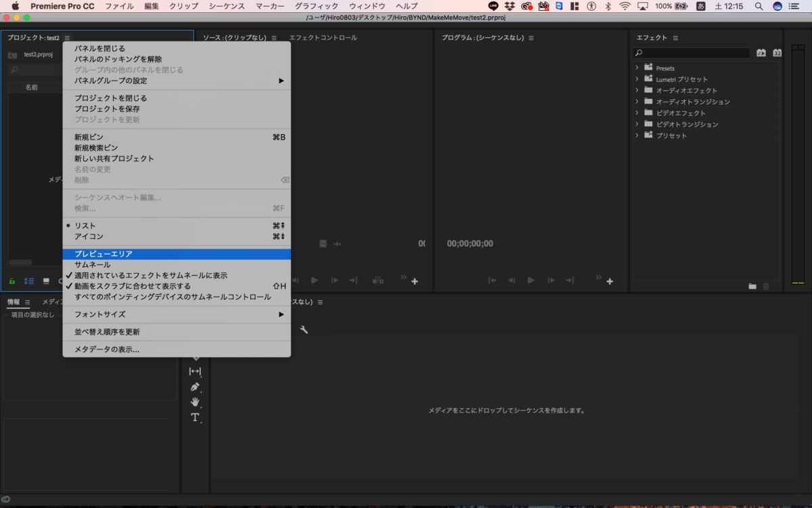Open timeline wrench settings icon
The height and width of the screenshot is (508, 812).
click(x=304, y=329)
